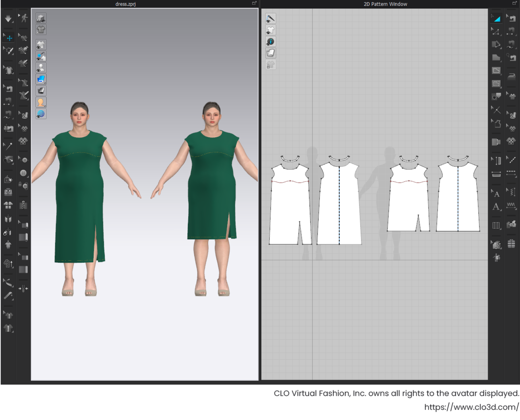Select the Trace pattern tool
Screen dimensions: 520x420
pyautogui.click(x=496, y=97)
